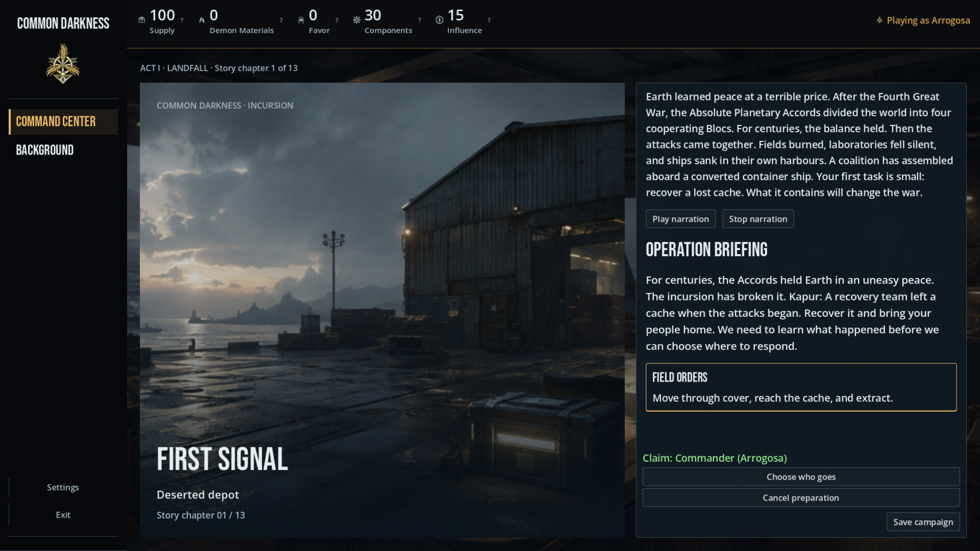This screenshot has width=980, height=551.
Task: Click the Field Orders box
Action: (x=801, y=387)
